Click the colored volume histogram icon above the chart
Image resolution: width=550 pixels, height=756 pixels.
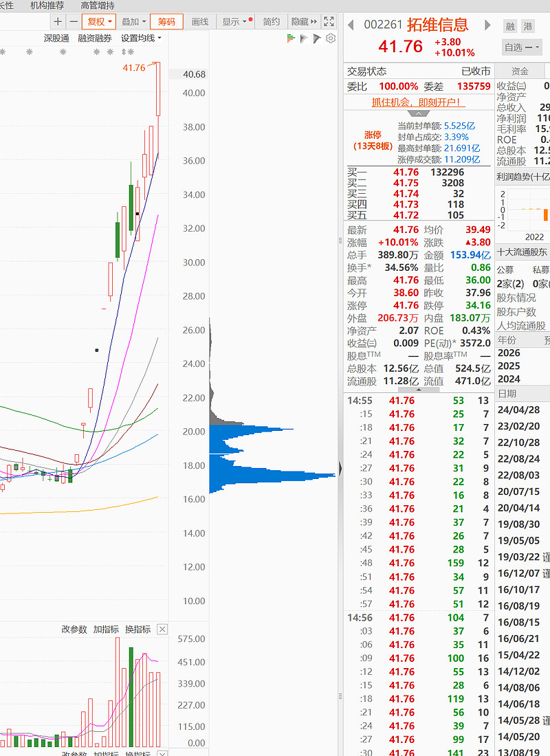coord(291,38)
